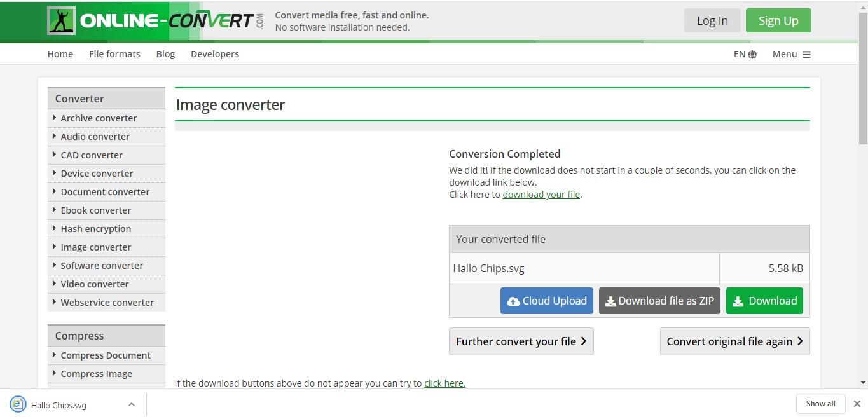Click the Converter sidebar heading

point(106,99)
